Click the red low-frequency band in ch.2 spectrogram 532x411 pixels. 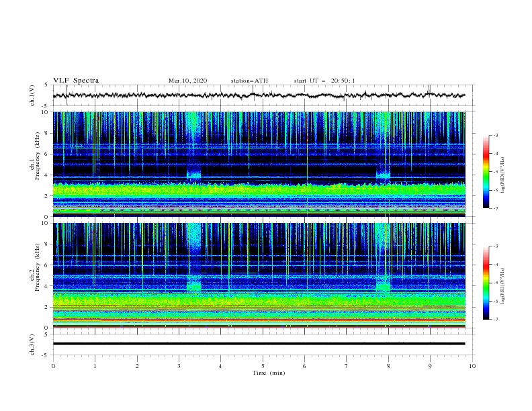click(259, 320)
